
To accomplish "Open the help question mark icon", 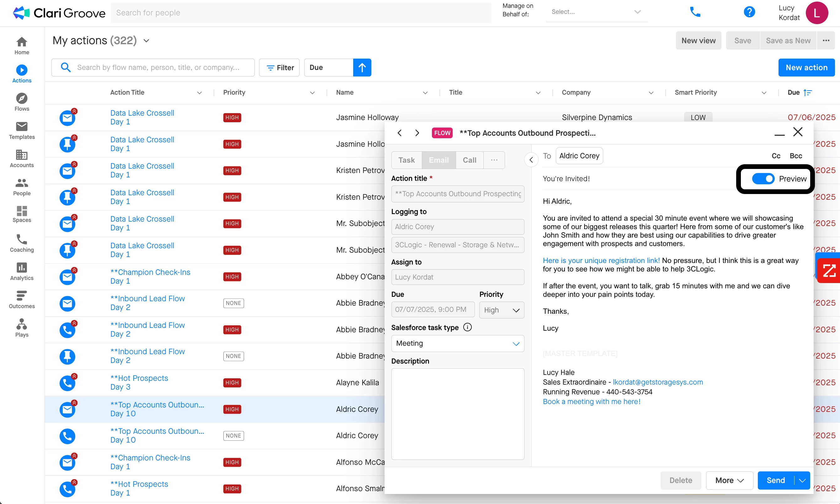I will point(749,12).
